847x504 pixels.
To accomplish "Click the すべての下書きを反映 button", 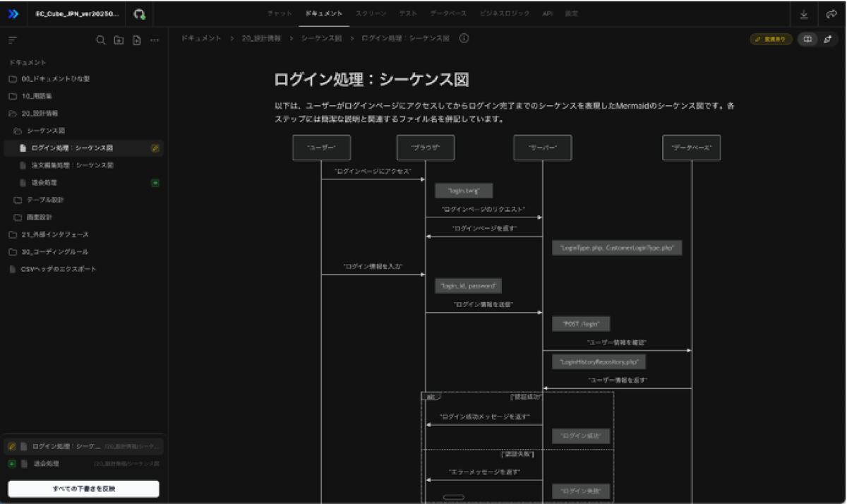I will (x=83, y=488).
